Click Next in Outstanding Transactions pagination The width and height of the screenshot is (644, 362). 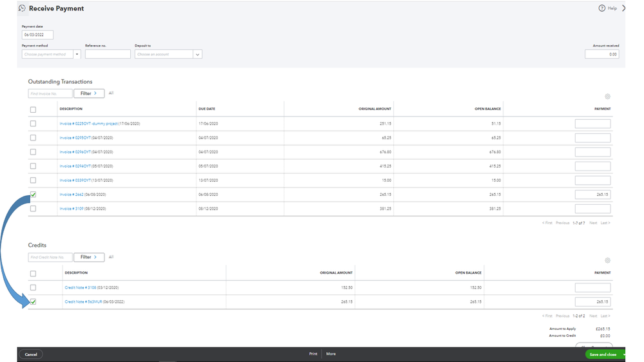[x=593, y=223]
